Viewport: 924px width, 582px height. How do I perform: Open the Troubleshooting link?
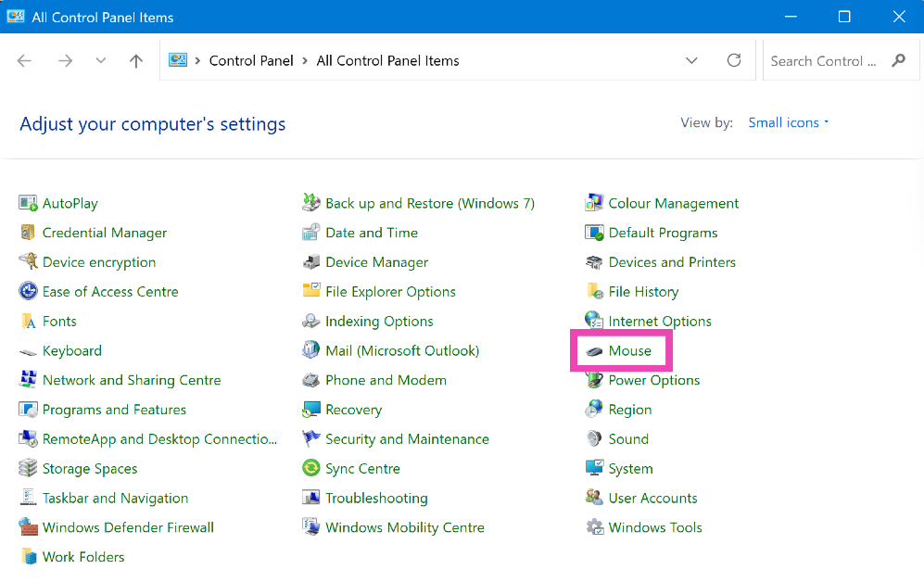[376, 498]
